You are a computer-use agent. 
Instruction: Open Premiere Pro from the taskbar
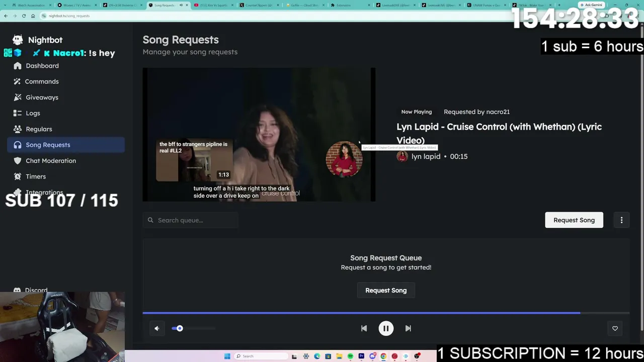pos(361,356)
